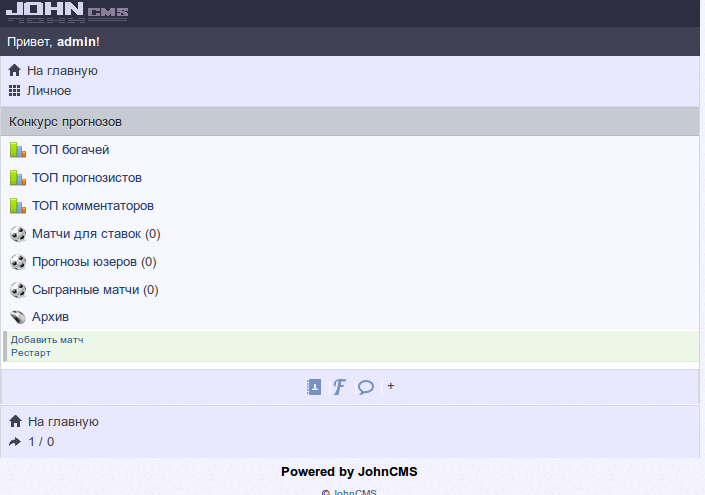Click the home icon in top navigation

tap(14, 71)
